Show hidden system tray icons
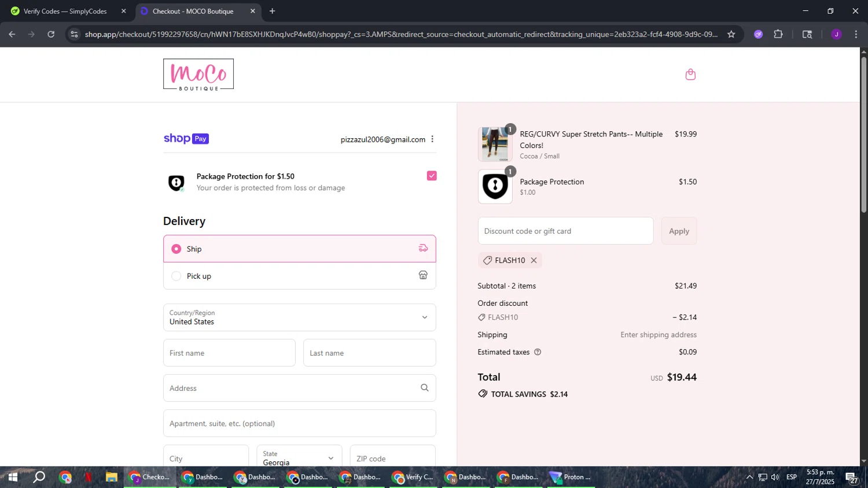Viewport: 868px width, 488px height. [x=749, y=477]
